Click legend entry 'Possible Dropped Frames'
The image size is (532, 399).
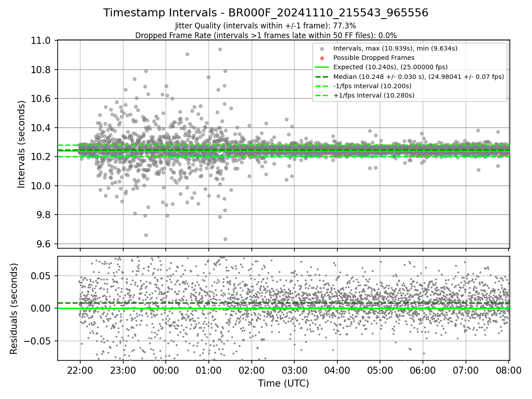pyautogui.click(x=374, y=58)
